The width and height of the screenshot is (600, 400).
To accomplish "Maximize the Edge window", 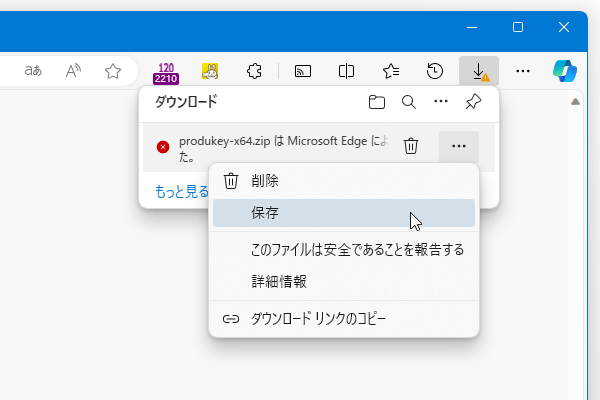I will pyautogui.click(x=518, y=27).
